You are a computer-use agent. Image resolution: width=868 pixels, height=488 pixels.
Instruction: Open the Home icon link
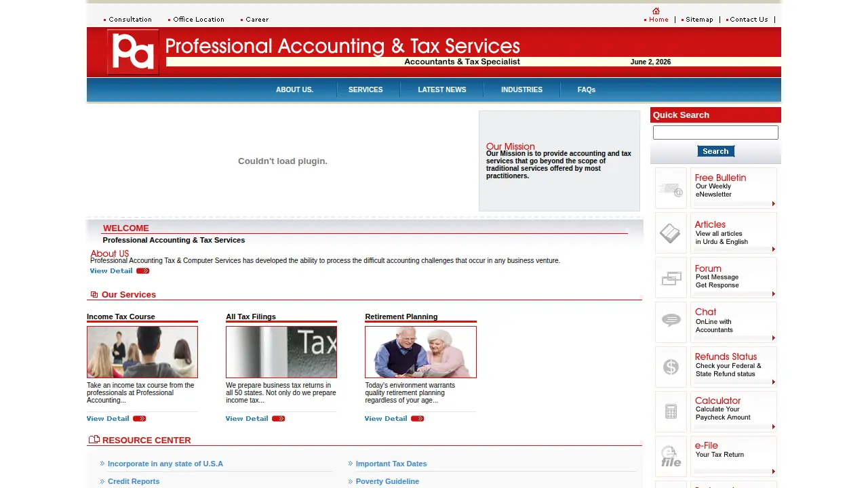point(656,11)
